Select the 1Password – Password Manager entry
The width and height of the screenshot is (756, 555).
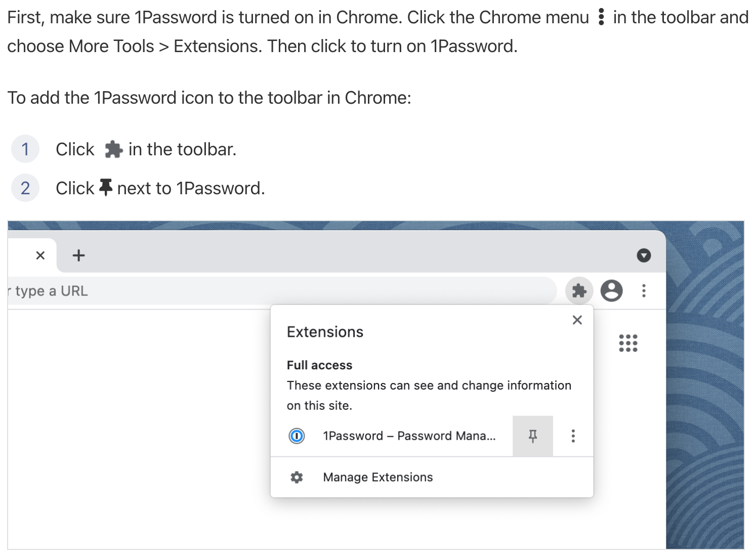coord(409,436)
